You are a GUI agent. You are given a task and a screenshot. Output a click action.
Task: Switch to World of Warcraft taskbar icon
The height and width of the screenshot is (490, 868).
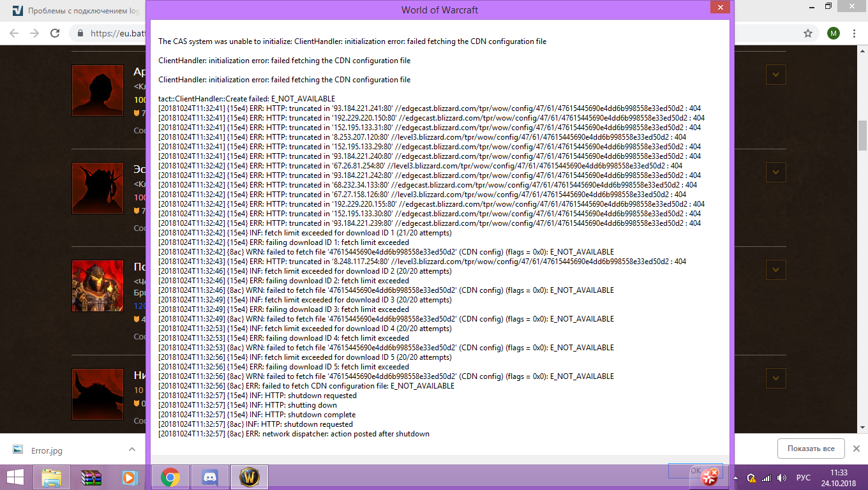tap(249, 477)
